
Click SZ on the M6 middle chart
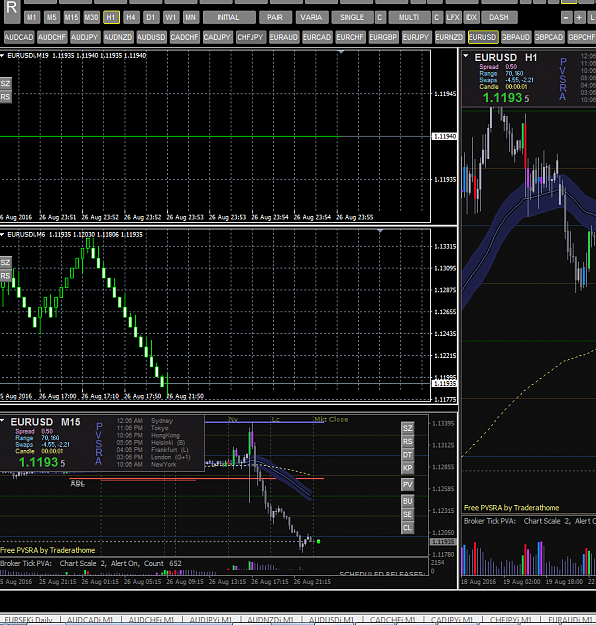click(x=5, y=262)
